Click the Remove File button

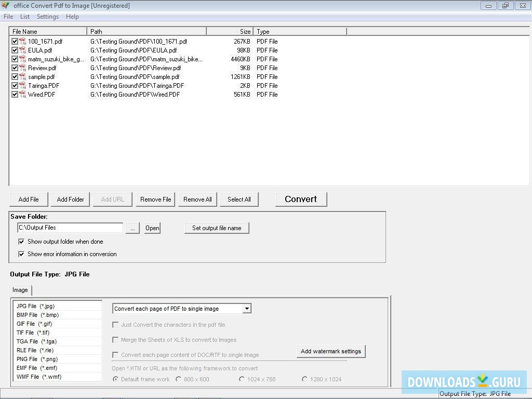(x=156, y=199)
